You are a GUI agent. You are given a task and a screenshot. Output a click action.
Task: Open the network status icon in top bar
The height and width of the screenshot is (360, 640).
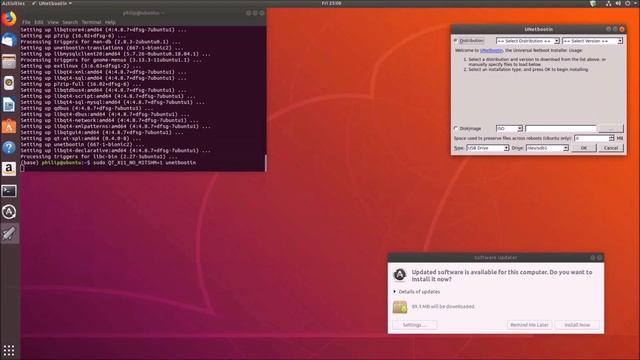(609, 3)
